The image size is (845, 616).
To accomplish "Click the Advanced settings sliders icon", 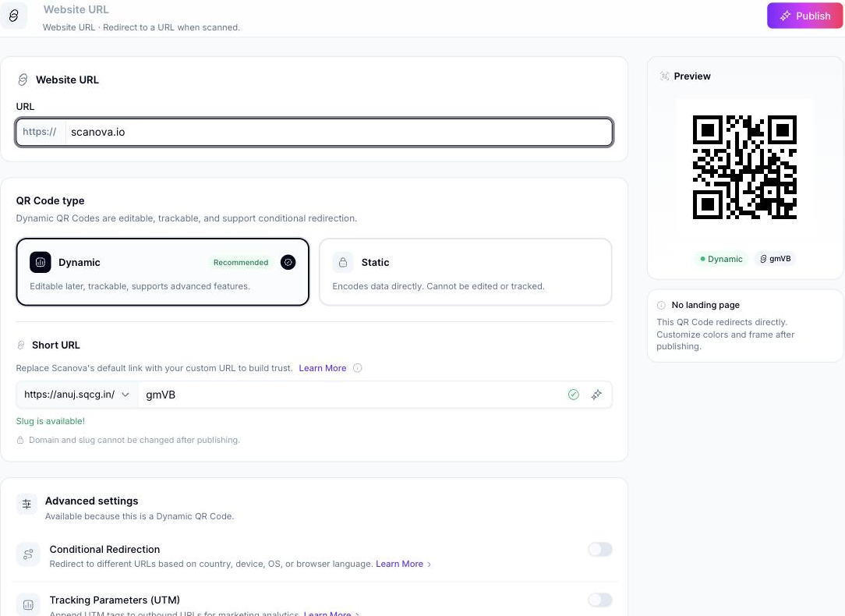I will 27,504.
